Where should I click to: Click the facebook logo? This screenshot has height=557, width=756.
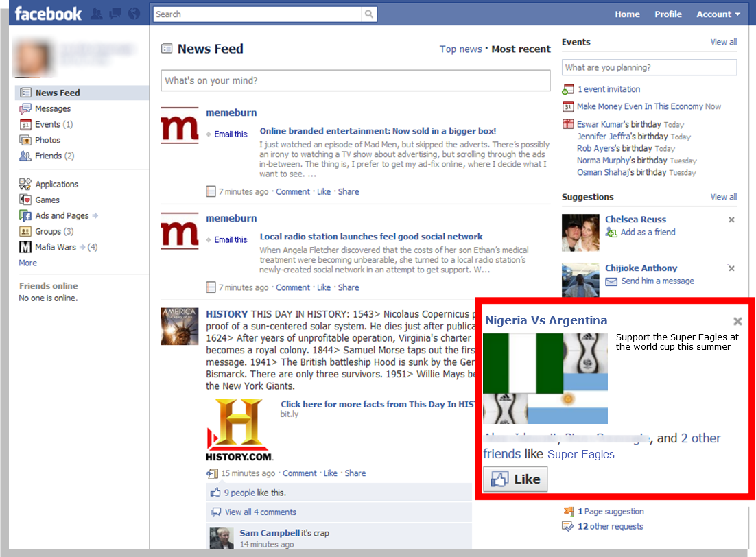tap(47, 13)
